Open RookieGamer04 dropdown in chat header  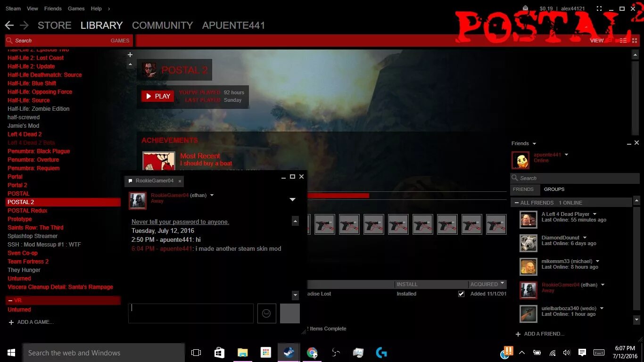[x=212, y=195]
